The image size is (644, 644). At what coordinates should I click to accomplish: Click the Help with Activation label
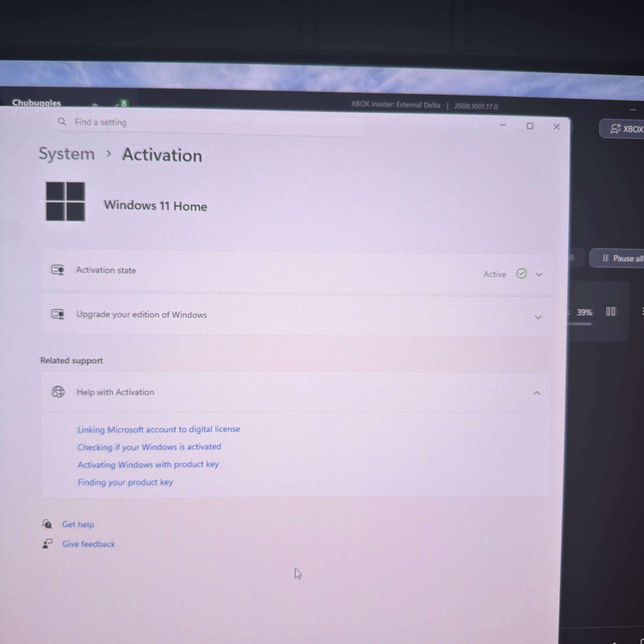[x=116, y=392]
